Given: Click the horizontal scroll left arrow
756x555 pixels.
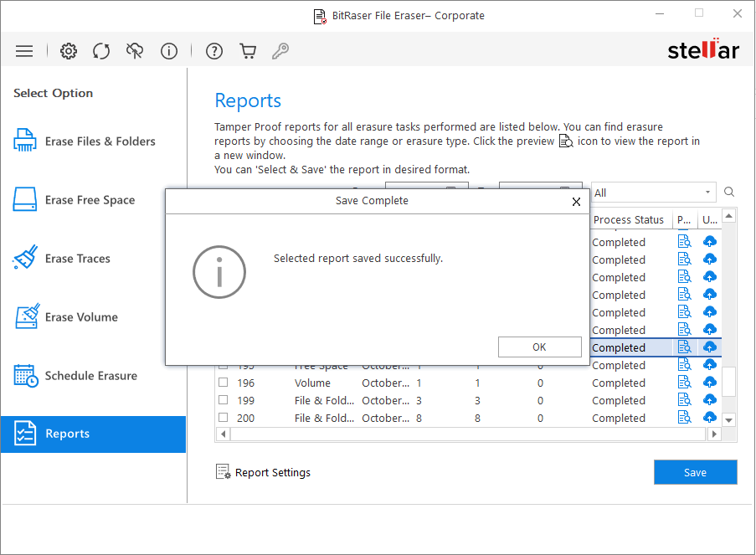Looking at the screenshot, I should [223, 434].
